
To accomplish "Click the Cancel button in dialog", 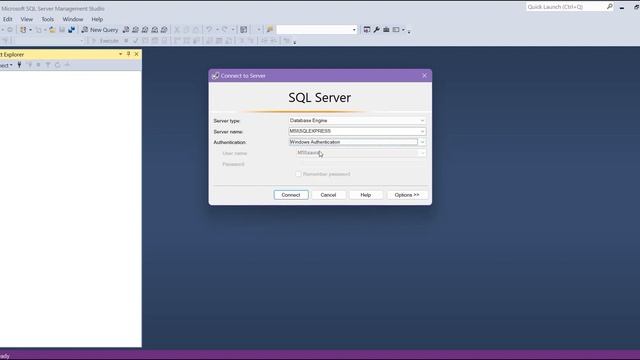I will (x=328, y=195).
